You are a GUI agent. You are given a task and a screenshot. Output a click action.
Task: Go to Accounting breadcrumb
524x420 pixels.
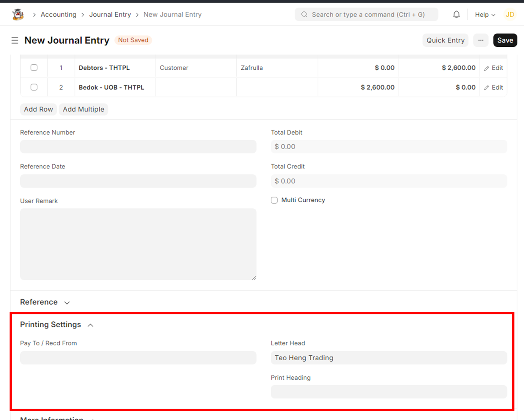click(59, 15)
